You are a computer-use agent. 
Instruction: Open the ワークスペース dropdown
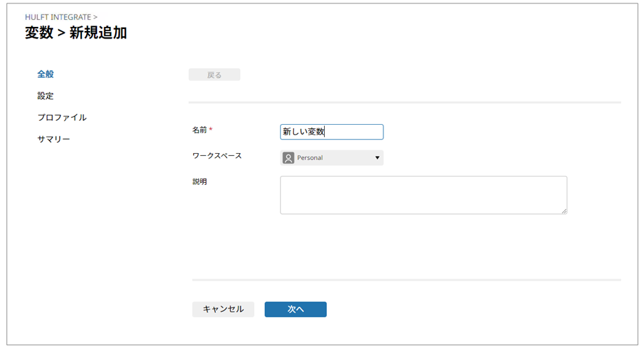332,158
